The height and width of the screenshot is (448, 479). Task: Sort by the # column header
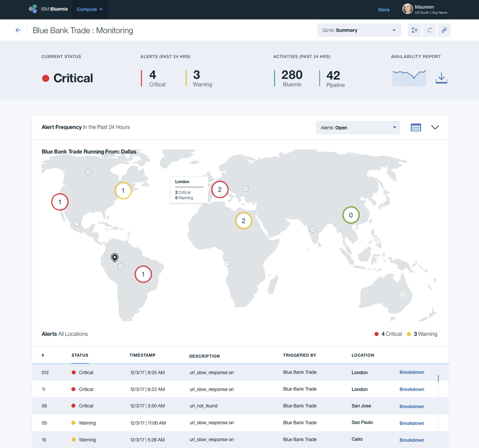tap(43, 355)
